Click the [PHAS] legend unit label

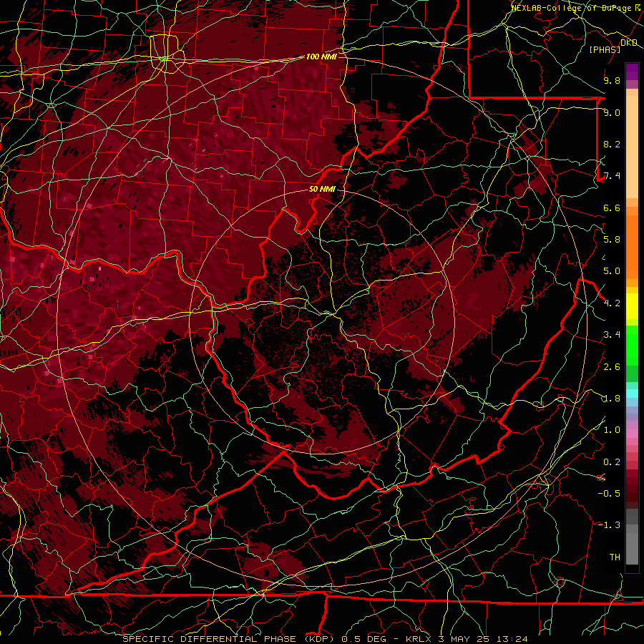pyautogui.click(x=605, y=49)
